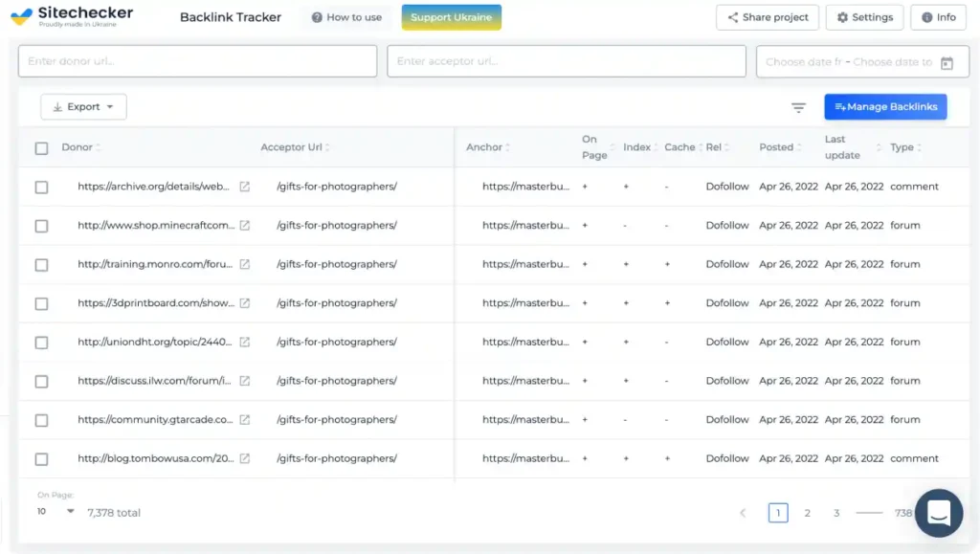
Task: Select pagination page 1
Action: [x=778, y=513]
